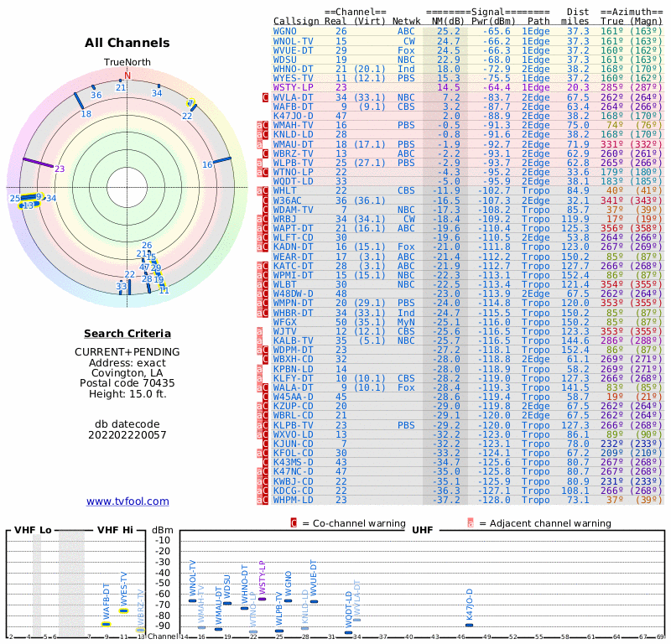Image resolution: width=671 pixels, height=644 pixels.
Task: Click the WYES-TV bar in VHF Hi chart
Action: click(123, 610)
